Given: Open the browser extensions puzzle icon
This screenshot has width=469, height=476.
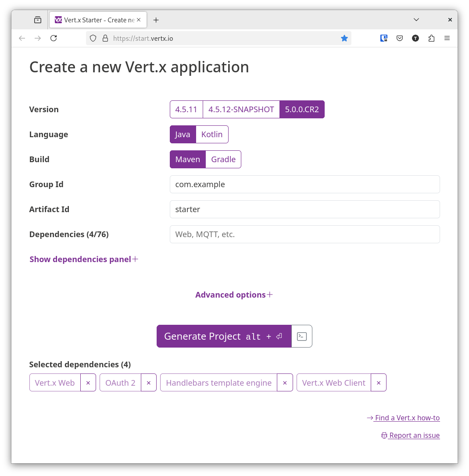Looking at the screenshot, I should pos(431,38).
